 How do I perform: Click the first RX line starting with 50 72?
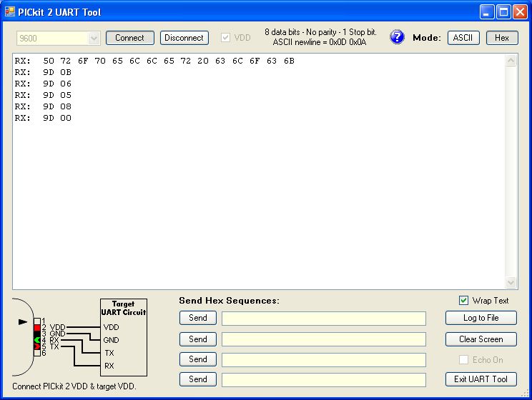click(154, 61)
